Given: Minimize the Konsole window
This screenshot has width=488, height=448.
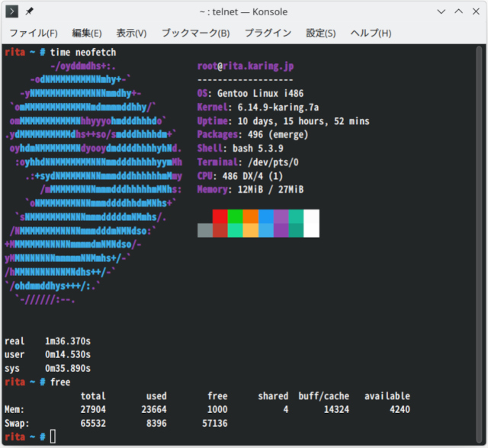Looking at the screenshot, I should click(x=441, y=12).
